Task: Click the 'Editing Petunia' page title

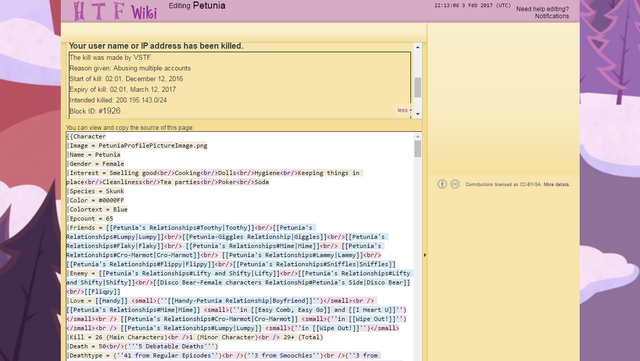Action: coord(197,6)
